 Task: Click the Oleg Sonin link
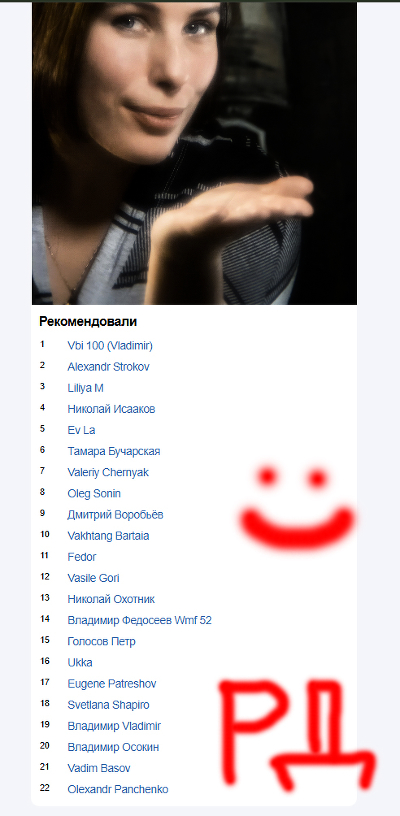coord(94,493)
